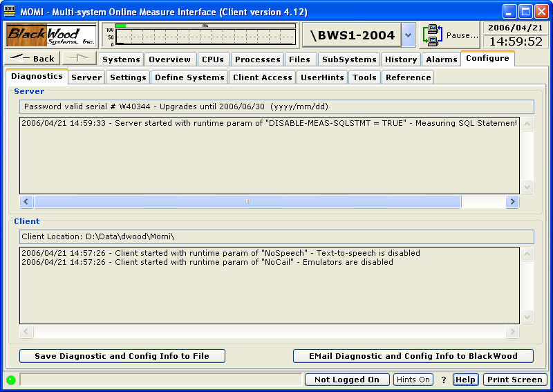Open the Files tab

299,59
